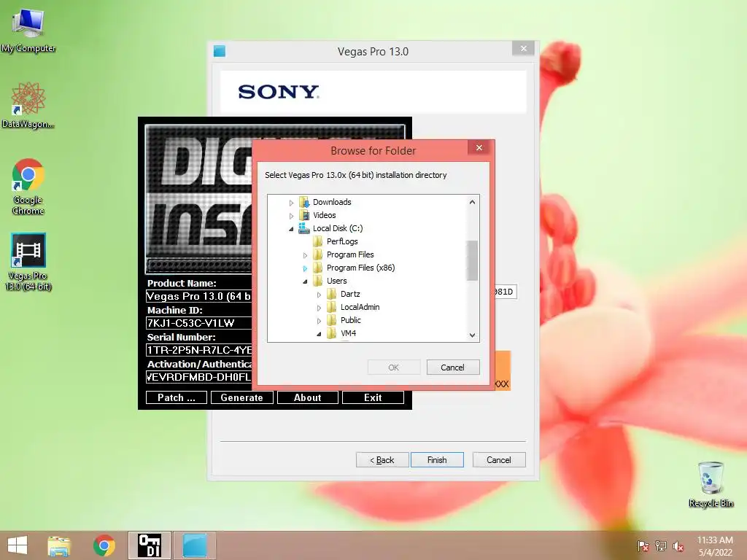Viewport: 747px width, 560px height.
Task: Click the Activation code field
Action: pos(198,377)
